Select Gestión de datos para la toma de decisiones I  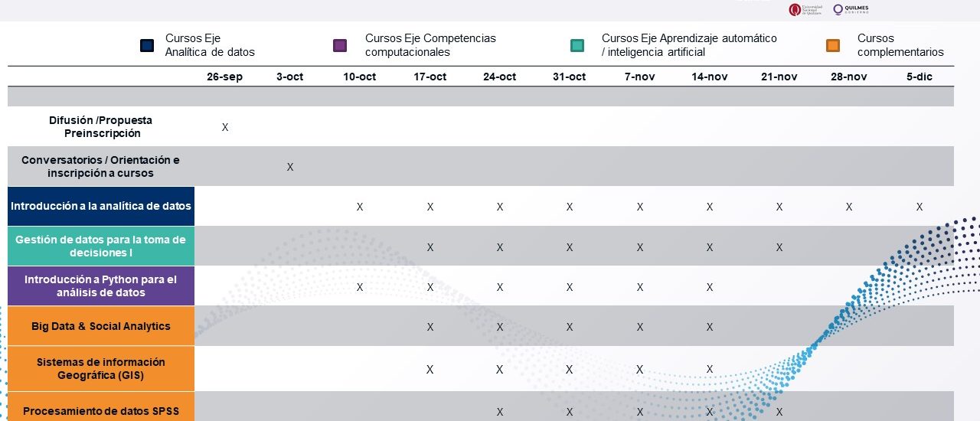point(101,246)
